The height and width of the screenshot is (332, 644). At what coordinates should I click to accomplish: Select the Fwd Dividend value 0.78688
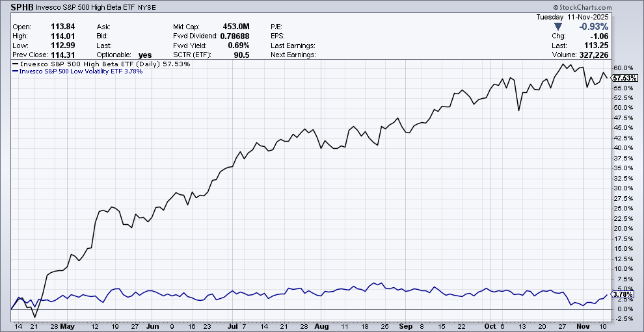coord(235,36)
